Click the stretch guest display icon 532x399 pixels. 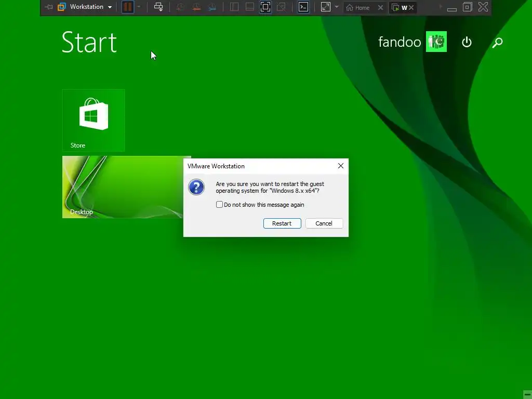pyautogui.click(x=326, y=7)
